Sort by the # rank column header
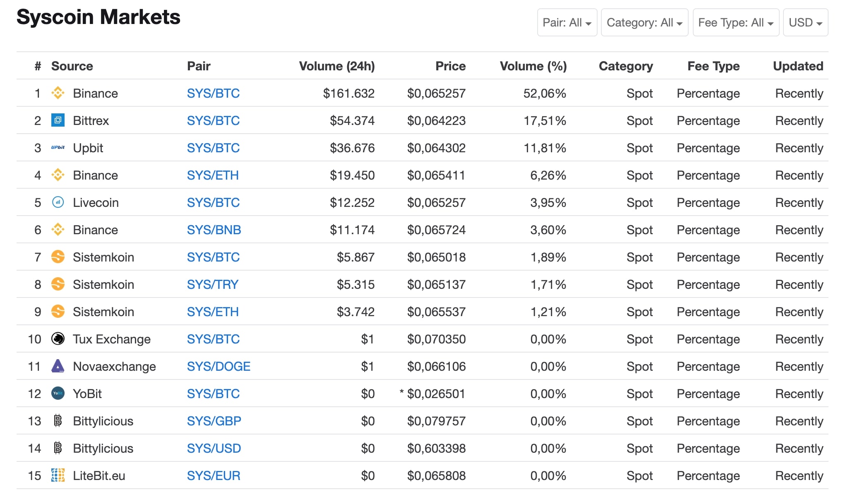This screenshot has width=860, height=504. tap(38, 66)
